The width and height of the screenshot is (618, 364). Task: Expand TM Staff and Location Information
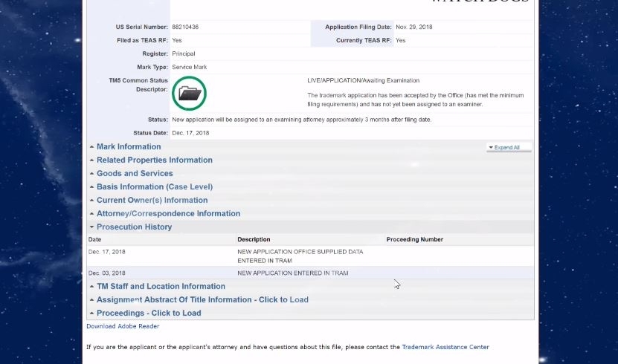[x=161, y=287]
